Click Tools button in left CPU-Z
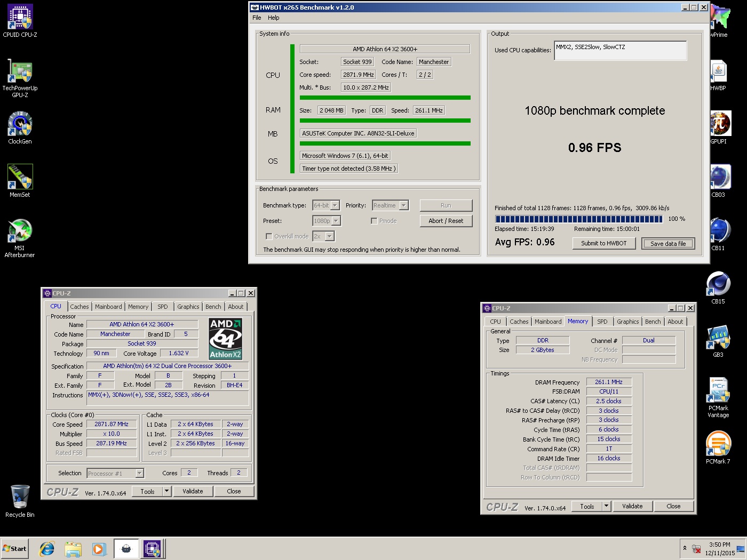This screenshot has width=747, height=560. (147, 491)
